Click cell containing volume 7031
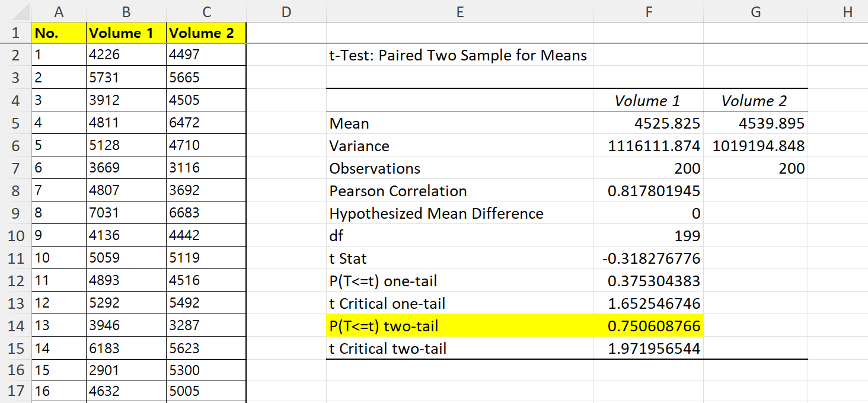Viewport: 868px width, 403px height. coord(126,213)
